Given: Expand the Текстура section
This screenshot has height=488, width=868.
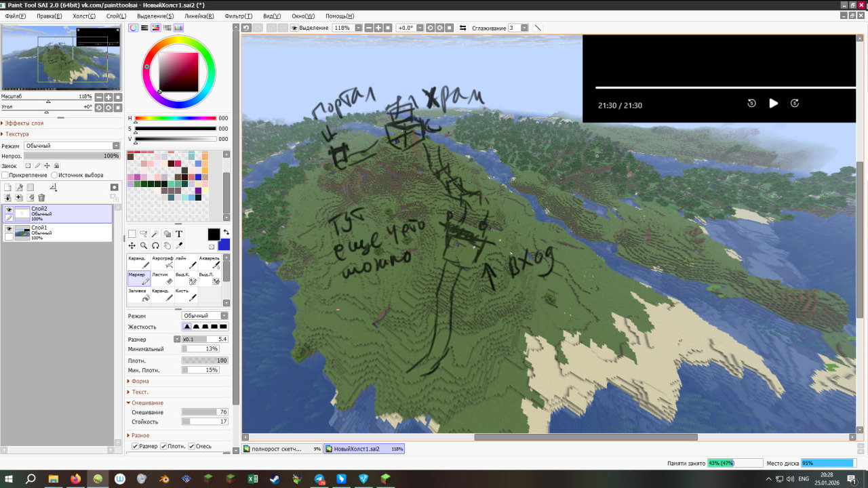Looking at the screenshot, I should [16, 134].
